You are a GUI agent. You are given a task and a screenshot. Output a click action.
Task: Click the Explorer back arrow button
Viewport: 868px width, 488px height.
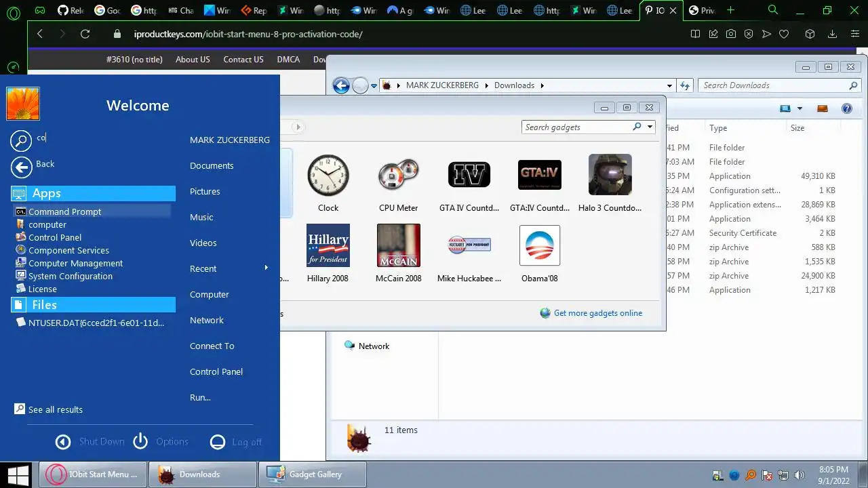pos(341,85)
